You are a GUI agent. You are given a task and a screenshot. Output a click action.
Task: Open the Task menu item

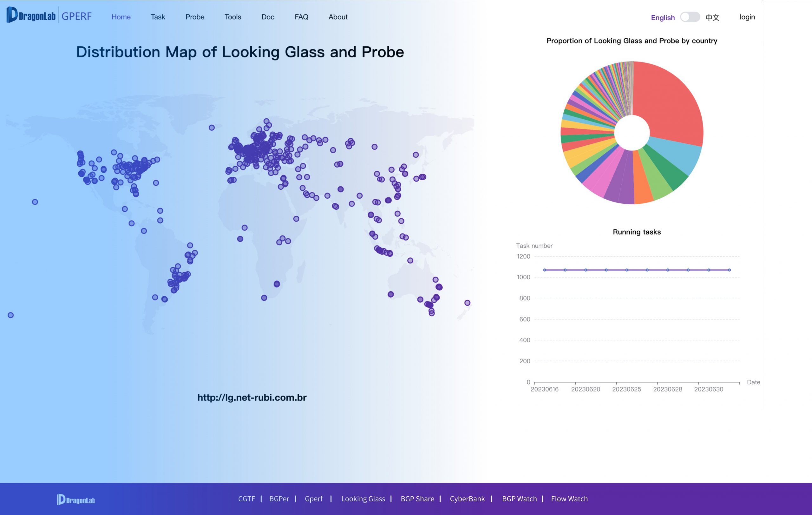click(158, 17)
